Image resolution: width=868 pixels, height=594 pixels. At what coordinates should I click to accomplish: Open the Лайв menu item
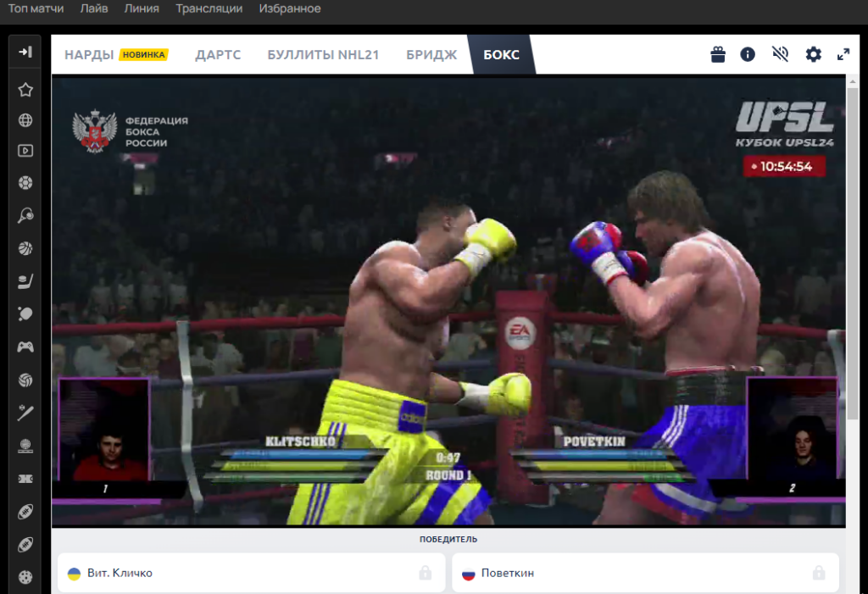pos(93,8)
